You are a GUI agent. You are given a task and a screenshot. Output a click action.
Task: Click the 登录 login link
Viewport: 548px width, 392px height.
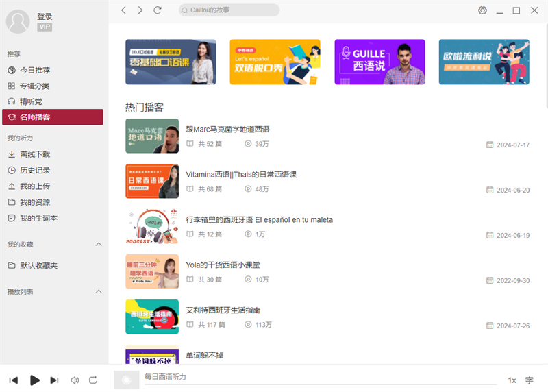(x=45, y=16)
